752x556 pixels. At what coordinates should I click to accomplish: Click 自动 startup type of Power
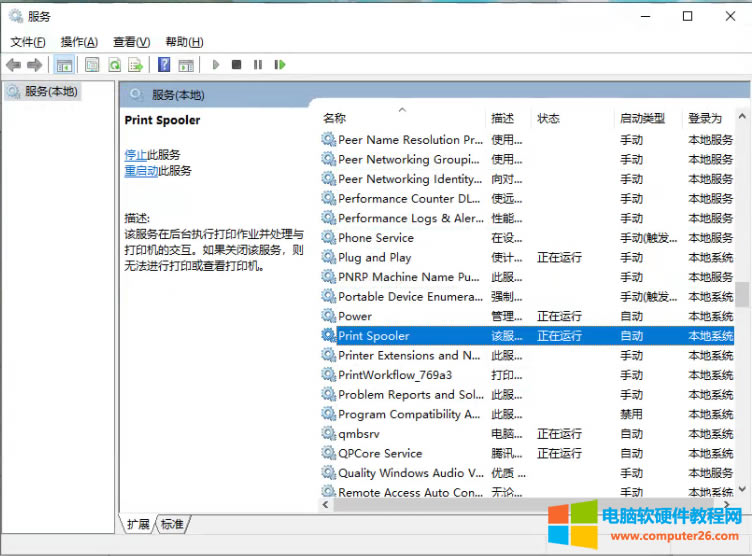coord(631,316)
